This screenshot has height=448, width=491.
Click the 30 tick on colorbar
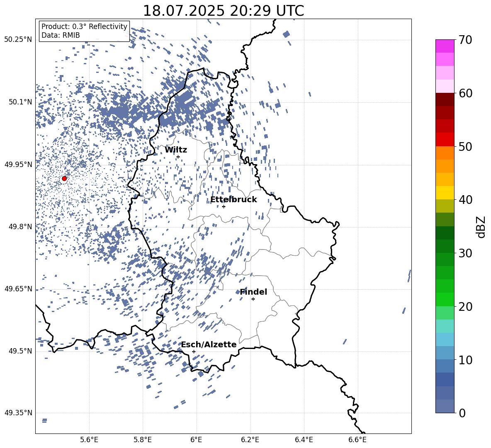[x=465, y=253]
